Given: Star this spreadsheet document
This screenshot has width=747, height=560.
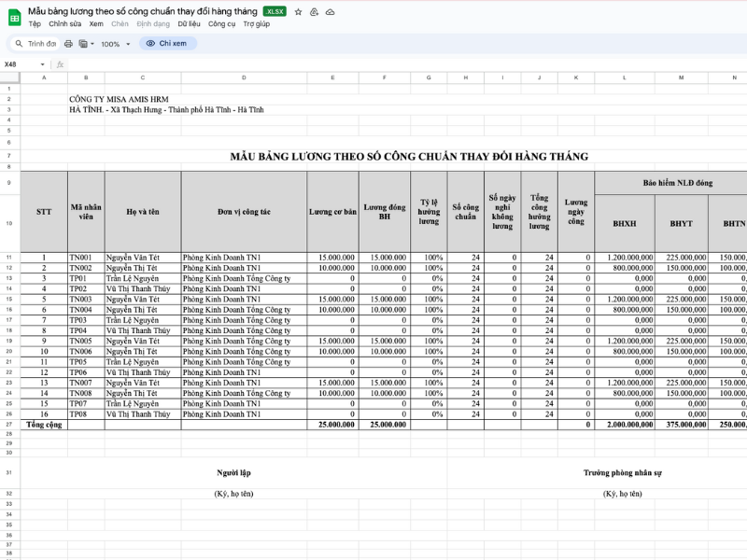Looking at the screenshot, I should [x=298, y=11].
